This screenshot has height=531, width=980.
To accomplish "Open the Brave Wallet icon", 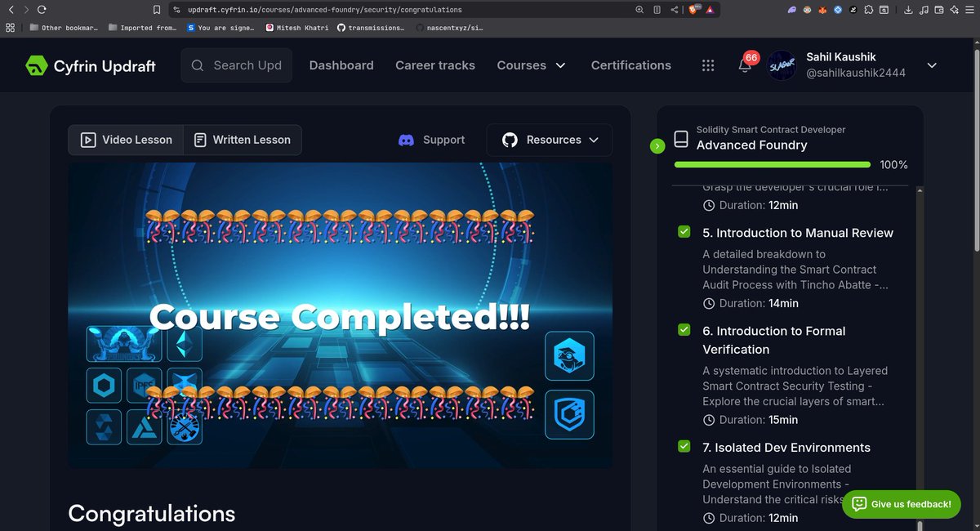I will (x=938, y=10).
